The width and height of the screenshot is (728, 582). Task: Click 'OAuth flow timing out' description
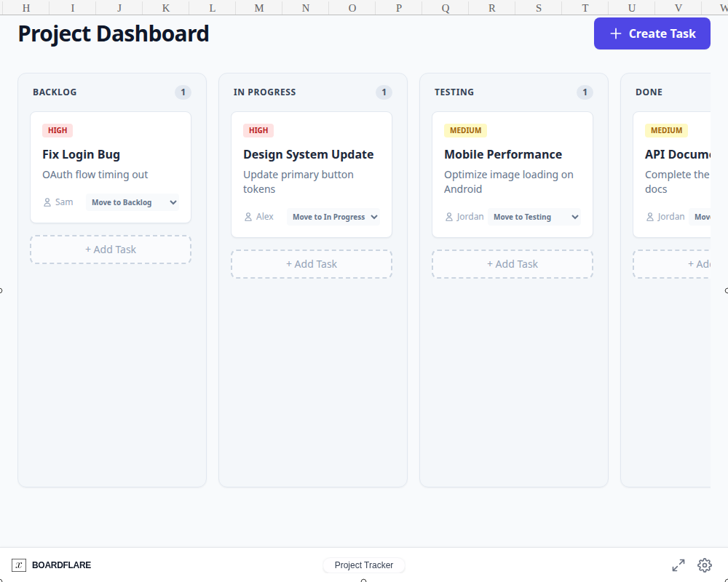tap(95, 175)
